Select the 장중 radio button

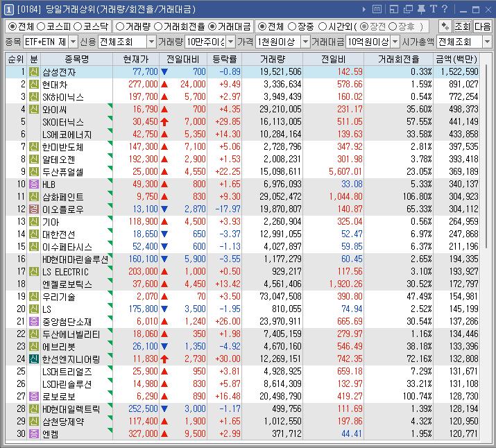[292, 26]
